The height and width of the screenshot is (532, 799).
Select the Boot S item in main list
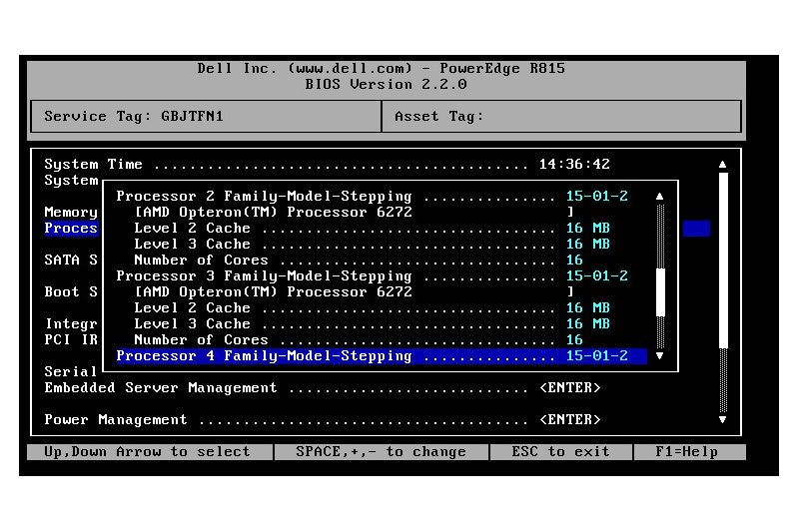[70, 291]
